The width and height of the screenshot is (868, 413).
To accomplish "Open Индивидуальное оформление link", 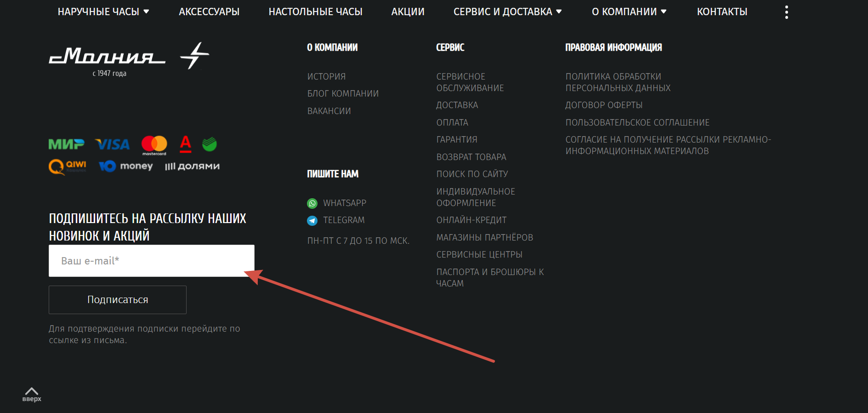I will pyautogui.click(x=476, y=197).
